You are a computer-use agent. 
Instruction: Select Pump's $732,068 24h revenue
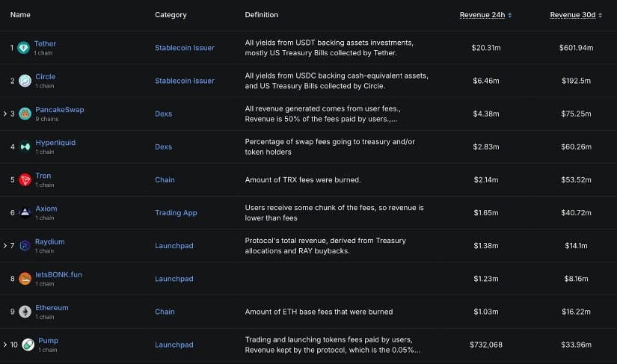tap(486, 345)
